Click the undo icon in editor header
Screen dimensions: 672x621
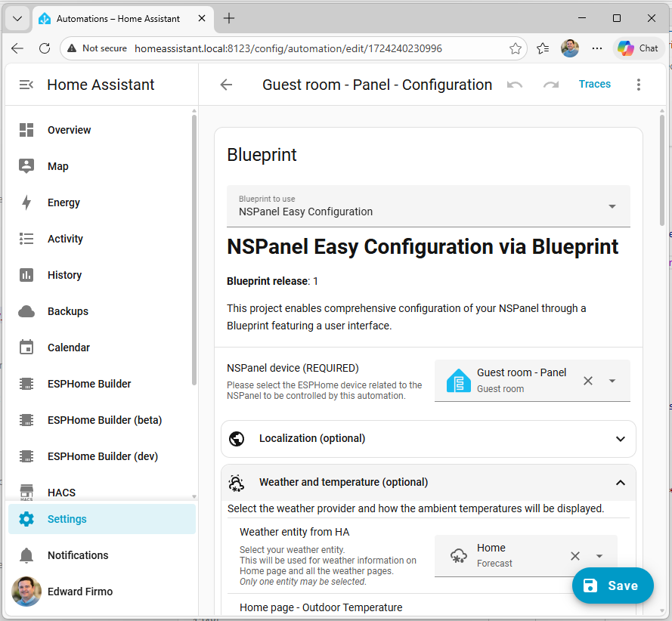(514, 85)
